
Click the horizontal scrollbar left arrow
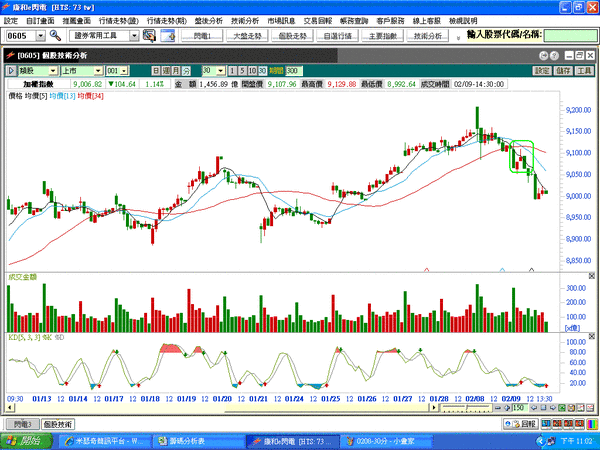10,408
